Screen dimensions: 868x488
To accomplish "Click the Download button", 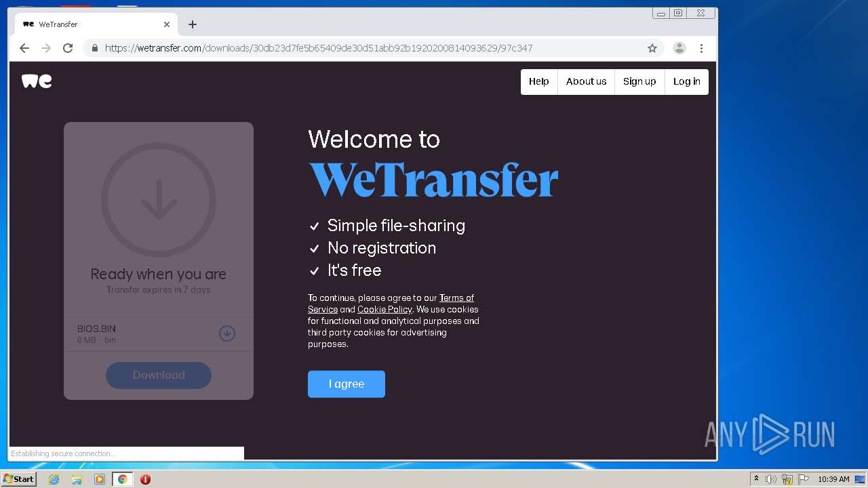I will coord(159,375).
